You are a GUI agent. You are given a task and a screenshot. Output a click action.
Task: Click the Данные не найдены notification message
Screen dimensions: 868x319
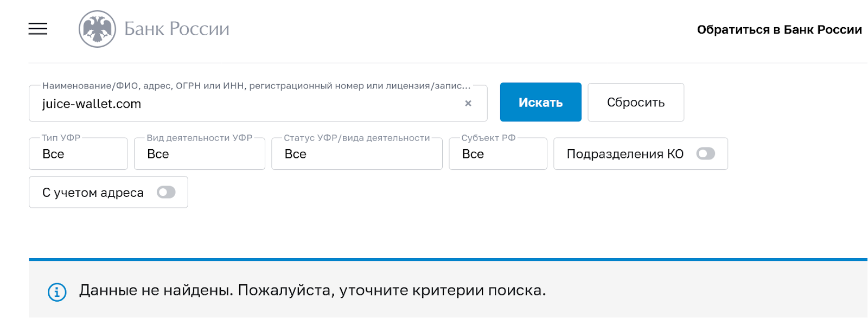point(311,291)
